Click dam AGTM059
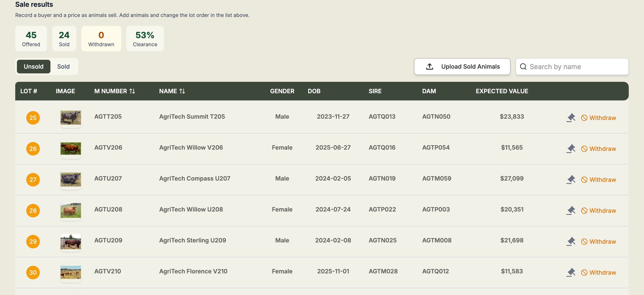 pyautogui.click(x=437, y=178)
